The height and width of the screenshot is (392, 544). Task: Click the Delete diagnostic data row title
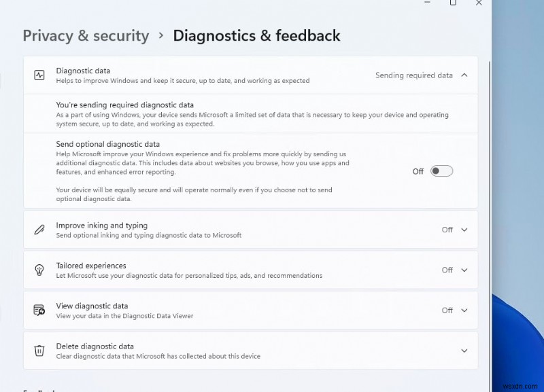click(x=95, y=346)
